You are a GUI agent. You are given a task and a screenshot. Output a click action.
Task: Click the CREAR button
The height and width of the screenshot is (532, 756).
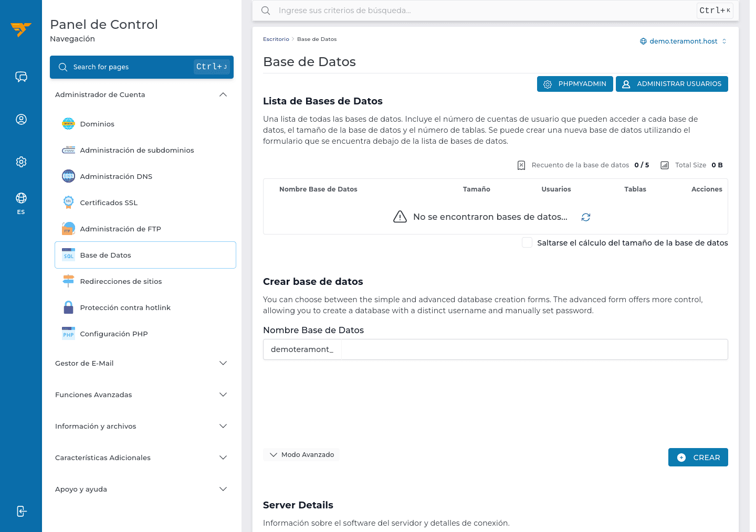(698, 457)
